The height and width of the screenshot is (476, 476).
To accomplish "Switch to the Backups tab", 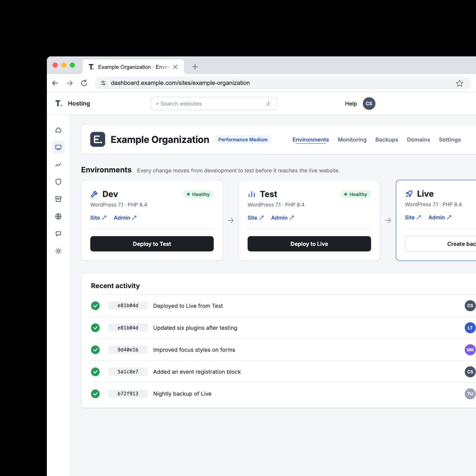I will (x=387, y=140).
